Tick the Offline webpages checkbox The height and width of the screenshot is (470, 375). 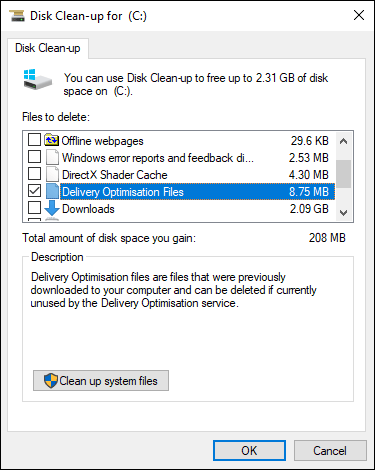click(x=34, y=140)
